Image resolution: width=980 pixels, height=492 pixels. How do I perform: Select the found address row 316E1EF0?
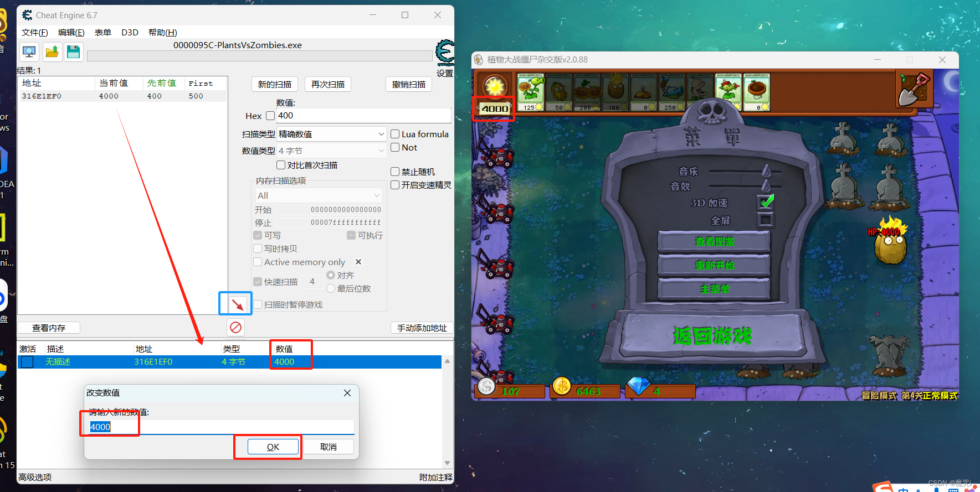tap(122, 96)
